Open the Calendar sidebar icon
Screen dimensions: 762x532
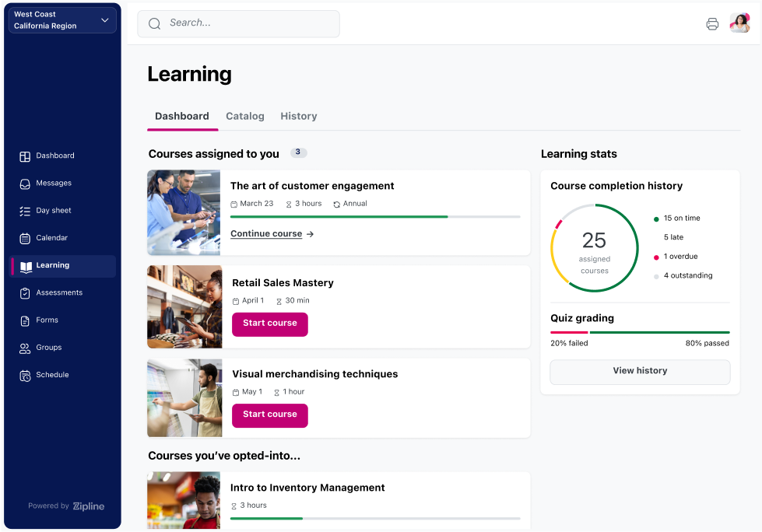25,238
